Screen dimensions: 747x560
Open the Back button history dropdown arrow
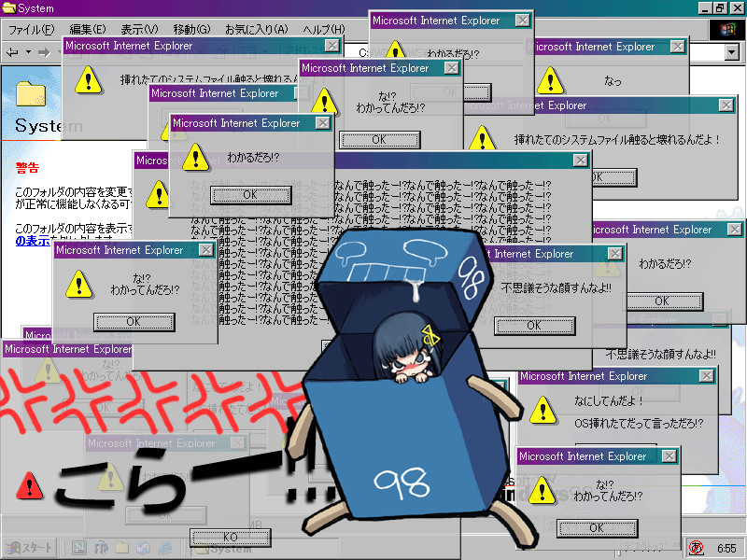click(29, 52)
